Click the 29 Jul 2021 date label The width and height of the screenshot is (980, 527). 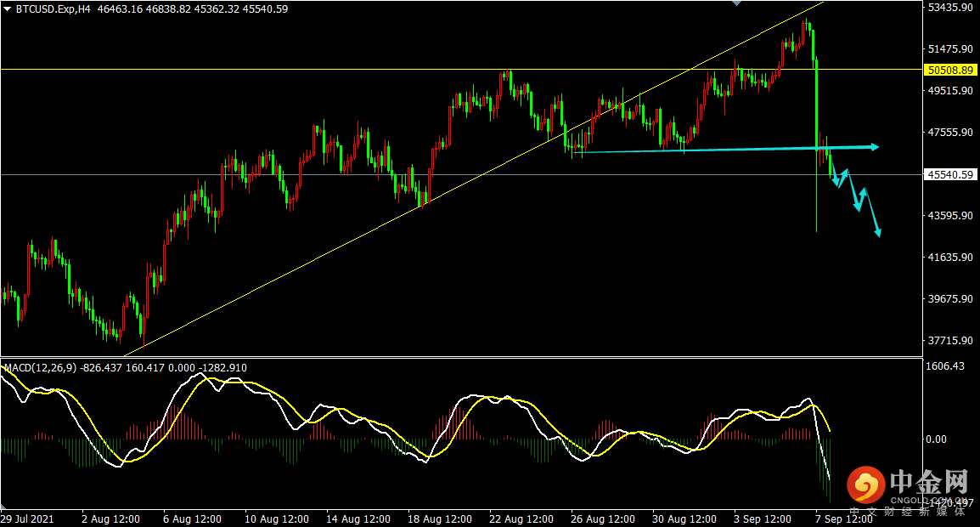27,518
